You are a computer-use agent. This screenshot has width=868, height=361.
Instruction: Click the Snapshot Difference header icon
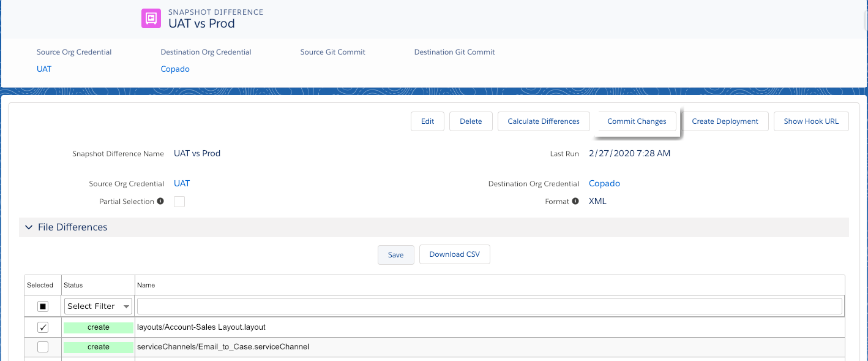pyautogui.click(x=151, y=18)
